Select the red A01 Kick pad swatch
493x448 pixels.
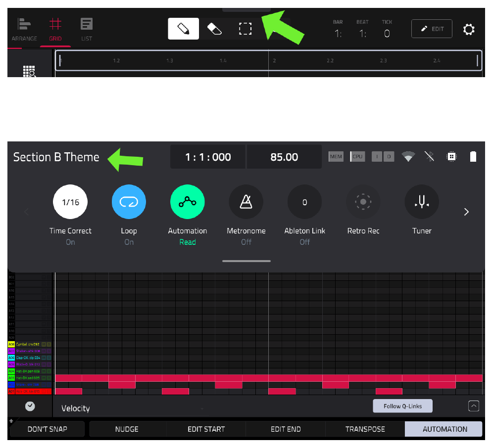11,392
